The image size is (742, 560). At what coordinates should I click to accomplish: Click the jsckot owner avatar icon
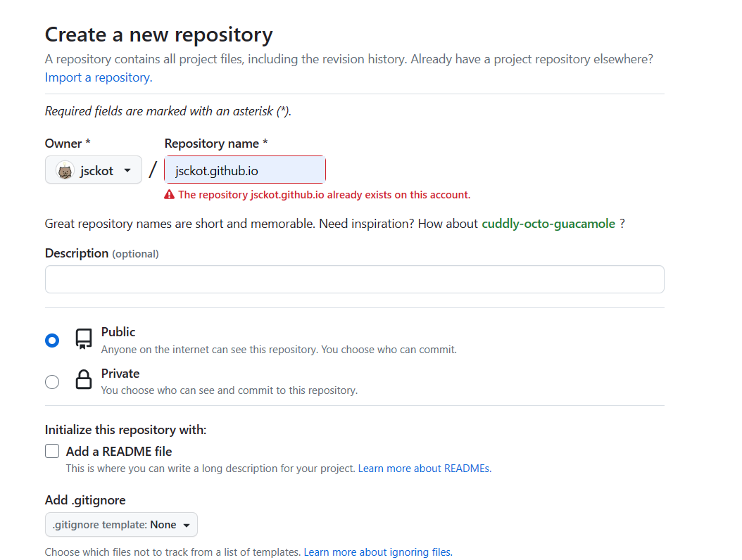coord(65,170)
